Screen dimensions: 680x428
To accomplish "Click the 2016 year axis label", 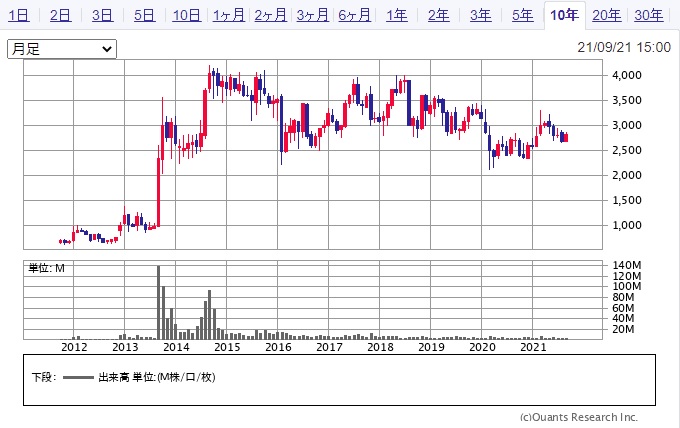I will click(278, 347).
